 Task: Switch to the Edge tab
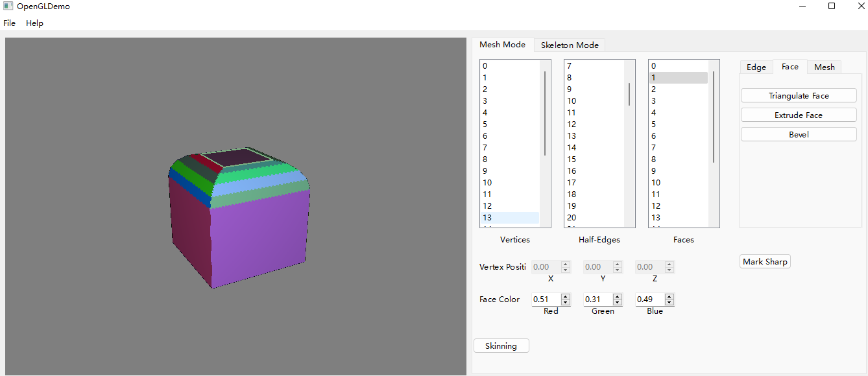pyautogui.click(x=756, y=67)
